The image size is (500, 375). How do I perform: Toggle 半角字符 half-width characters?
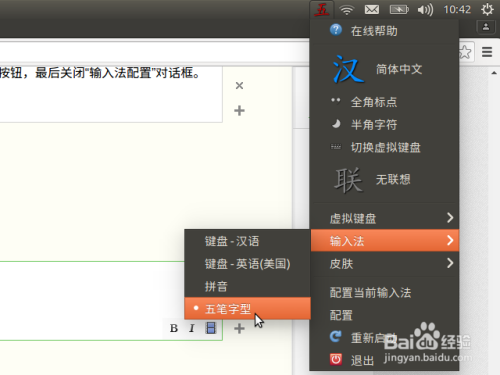point(384,125)
